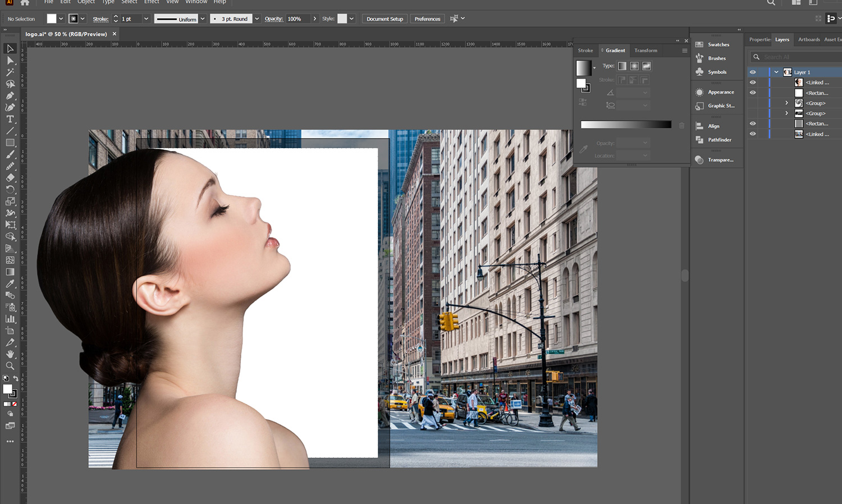Hide the gray Rectangle sublayer
This screenshot has width=842, height=504.
753,123
